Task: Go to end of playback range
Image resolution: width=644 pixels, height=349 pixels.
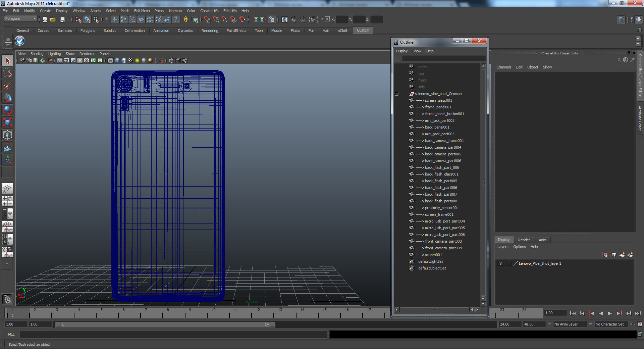Action: pos(638,313)
